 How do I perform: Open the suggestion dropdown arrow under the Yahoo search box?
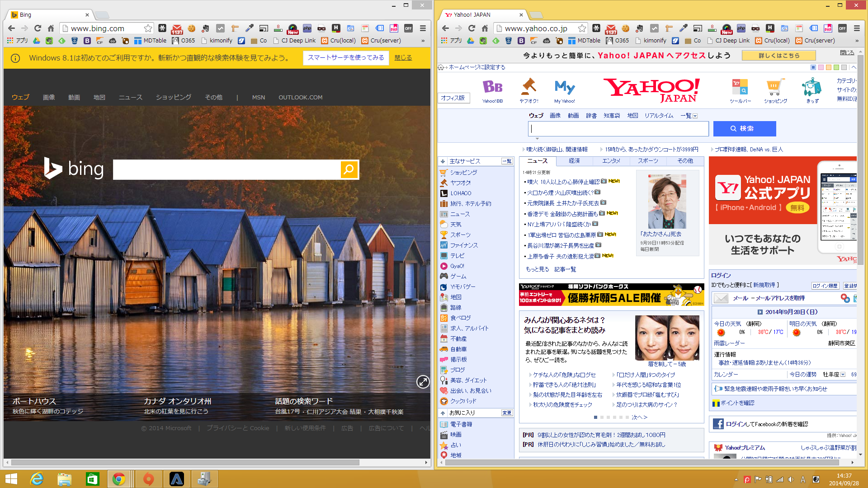coord(537,139)
